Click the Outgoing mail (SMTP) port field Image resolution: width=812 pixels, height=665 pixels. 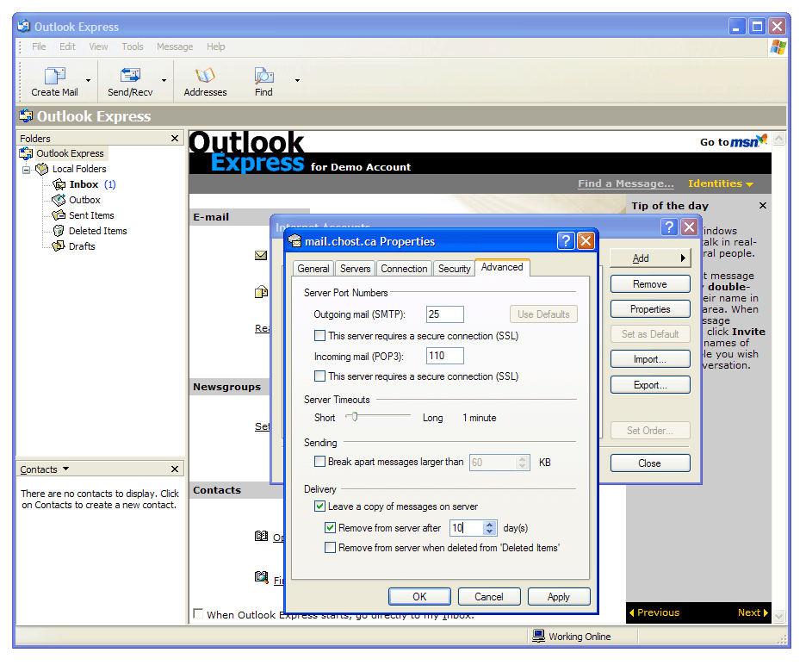point(445,314)
